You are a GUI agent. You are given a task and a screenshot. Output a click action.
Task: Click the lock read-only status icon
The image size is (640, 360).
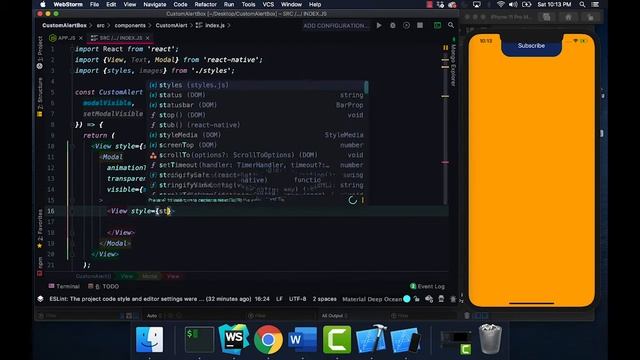(x=417, y=299)
